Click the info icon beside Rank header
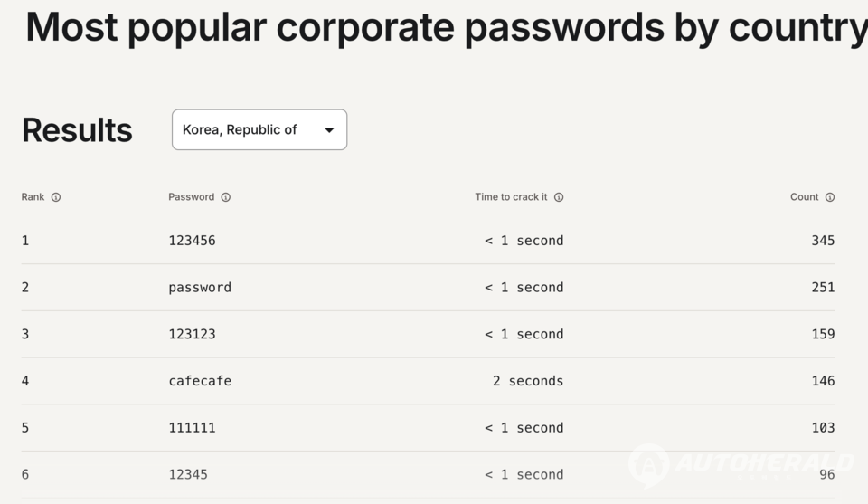The height and width of the screenshot is (504, 868). (56, 197)
